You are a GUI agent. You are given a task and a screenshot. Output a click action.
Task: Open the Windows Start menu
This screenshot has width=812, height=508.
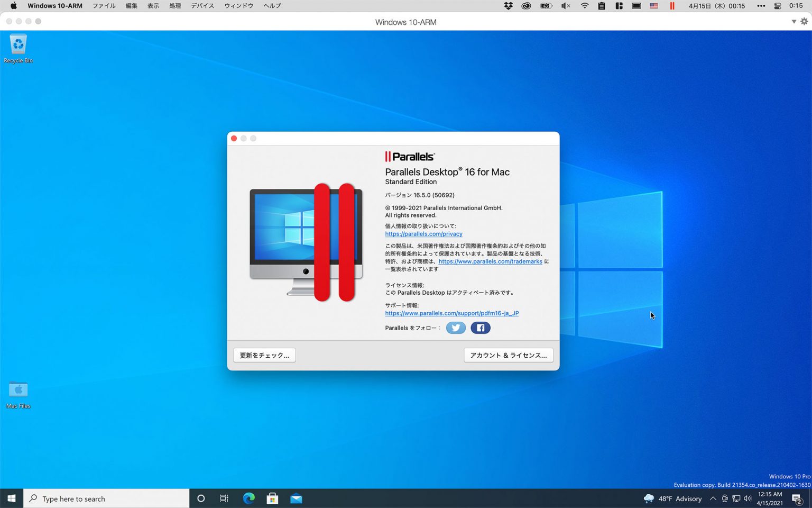tap(12, 498)
